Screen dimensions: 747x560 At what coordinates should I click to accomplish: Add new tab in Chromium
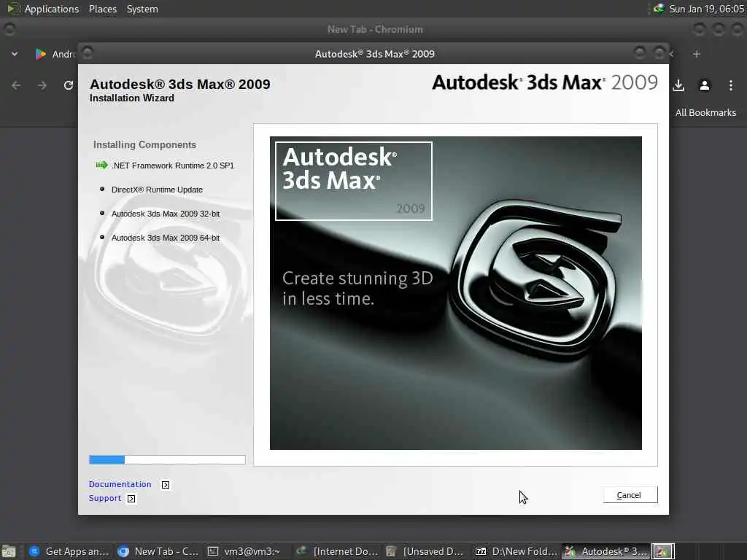click(697, 54)
